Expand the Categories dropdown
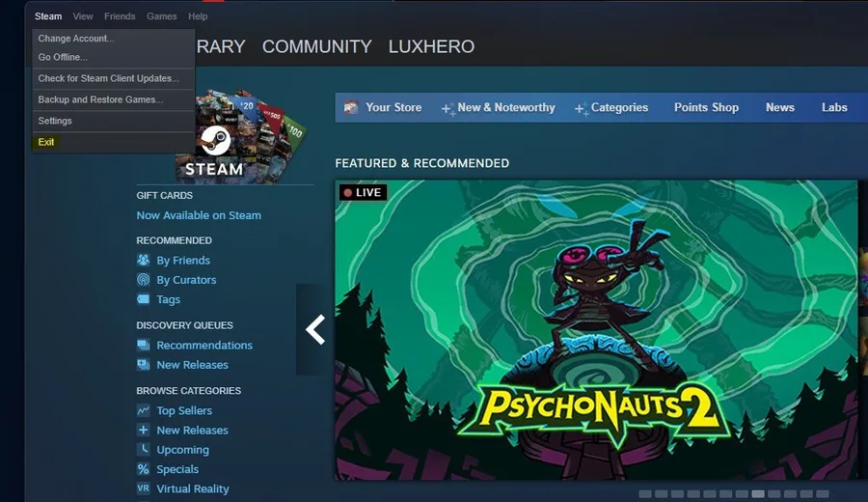This screenshot has width=868, height=502. [x=611, y=107]
